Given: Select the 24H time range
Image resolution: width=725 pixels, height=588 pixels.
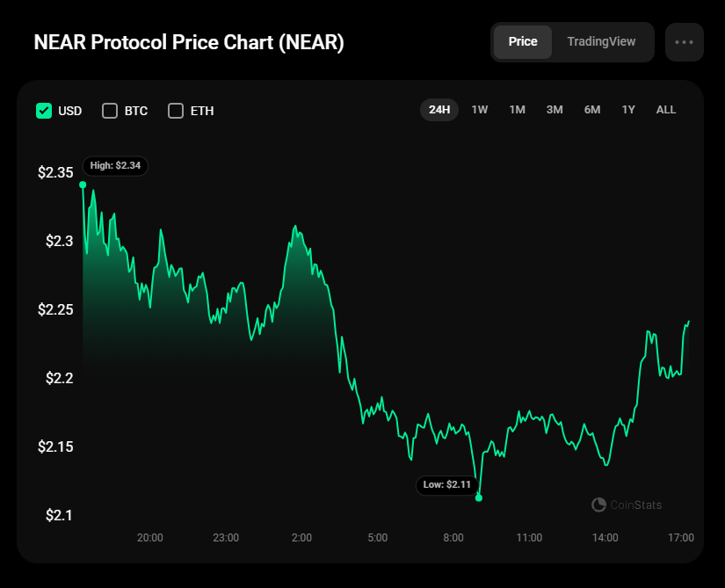Looking at the screenshot, I should coord(439,110).
